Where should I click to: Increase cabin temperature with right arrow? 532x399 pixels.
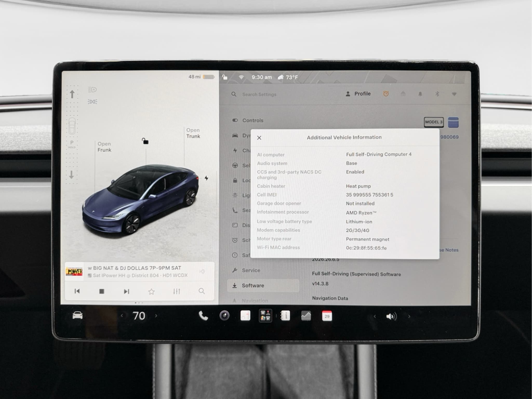156,316
